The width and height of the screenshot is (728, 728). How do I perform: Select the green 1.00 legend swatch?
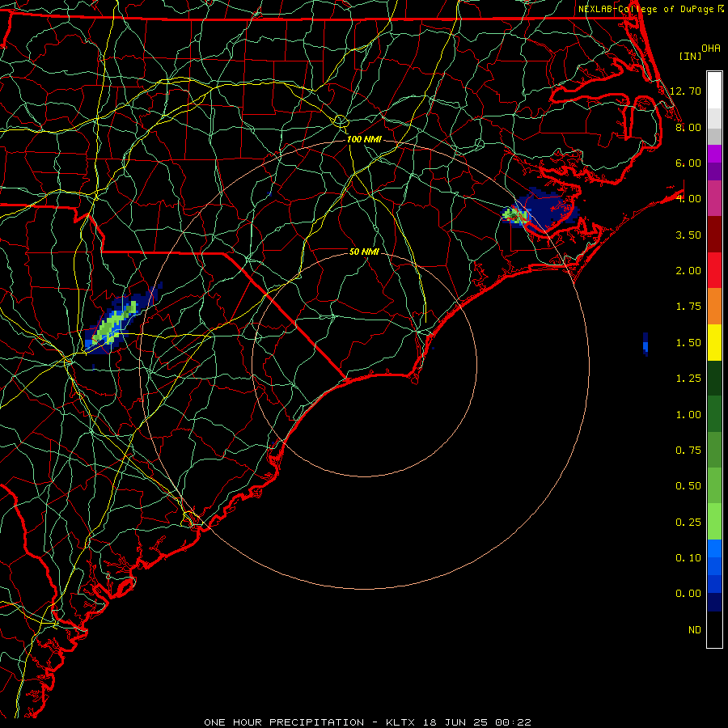[714, 414]
